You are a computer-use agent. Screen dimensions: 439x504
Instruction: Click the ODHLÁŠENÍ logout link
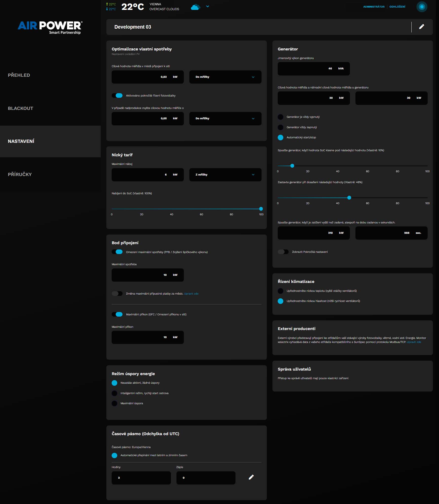(x=397, y=7)
